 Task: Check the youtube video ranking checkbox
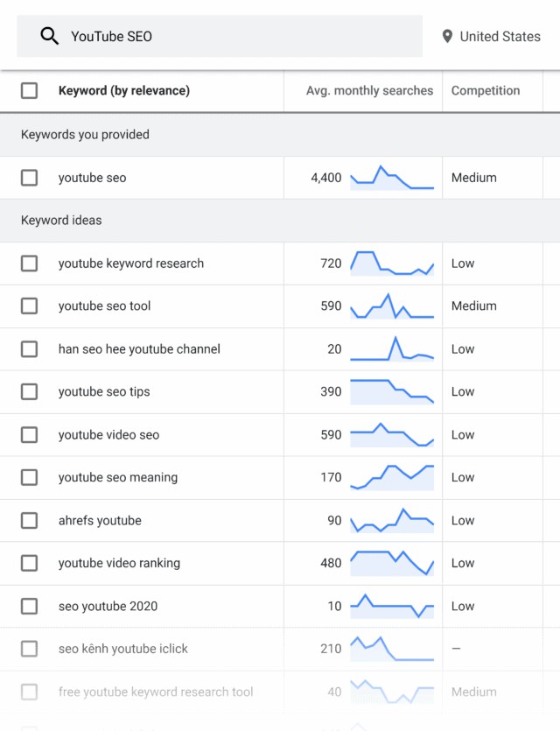point(30,563)
